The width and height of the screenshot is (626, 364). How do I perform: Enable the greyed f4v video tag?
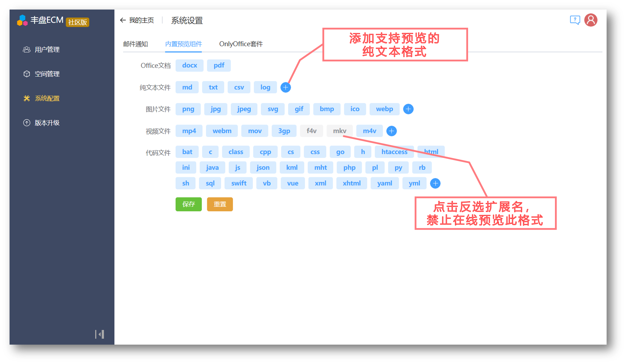point(312,131)
